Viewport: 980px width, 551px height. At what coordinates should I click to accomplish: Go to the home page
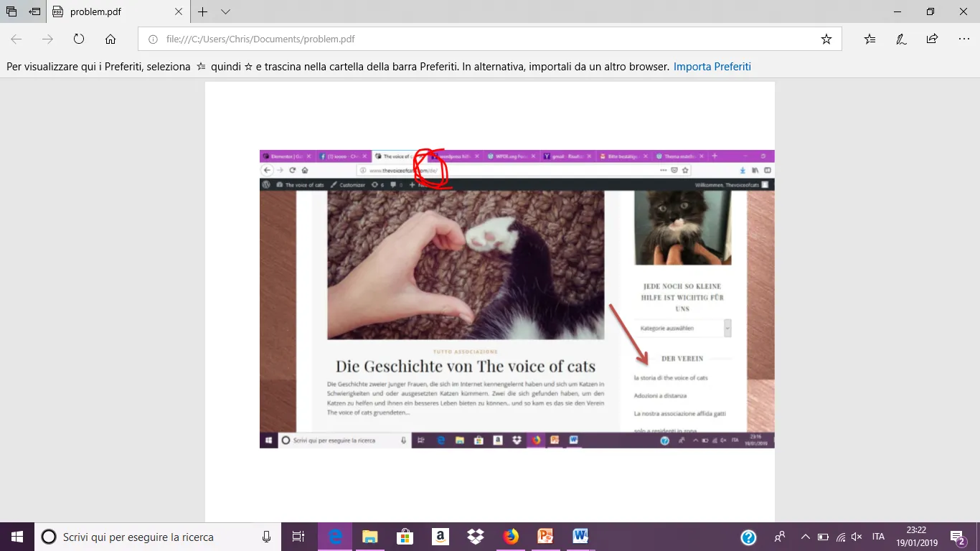coord(110,39)
